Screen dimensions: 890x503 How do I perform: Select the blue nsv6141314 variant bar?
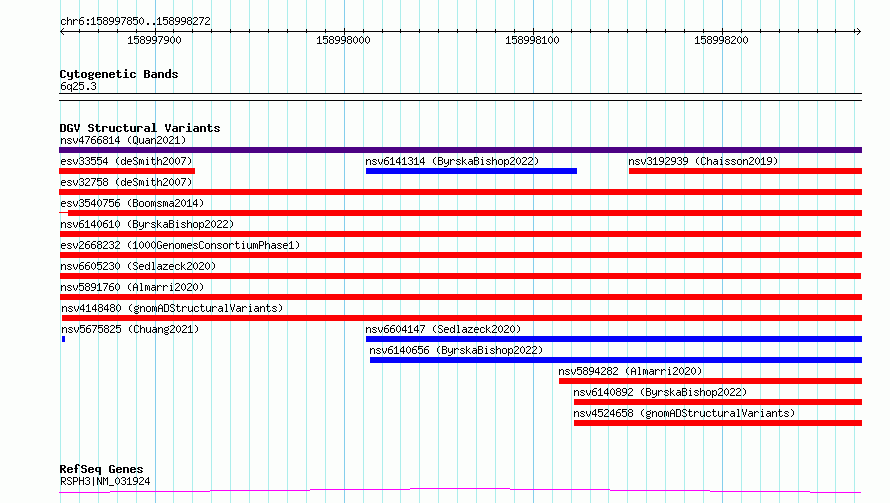471,171
